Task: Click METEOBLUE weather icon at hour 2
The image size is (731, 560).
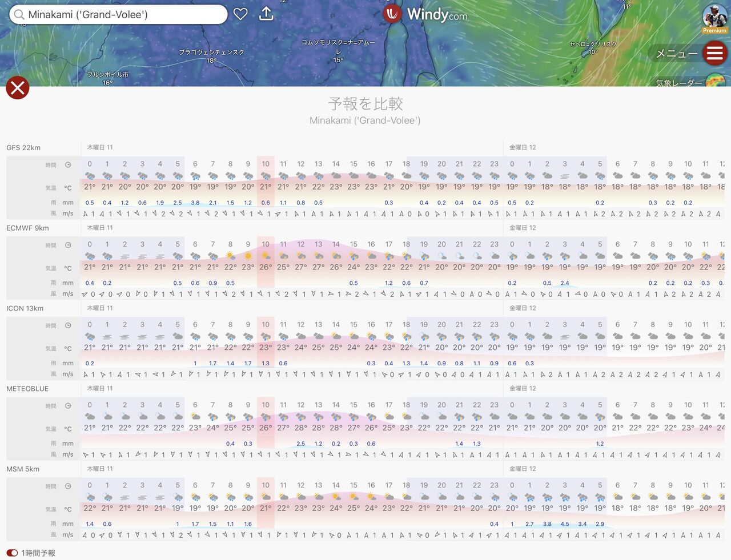Action: [124, 417]
